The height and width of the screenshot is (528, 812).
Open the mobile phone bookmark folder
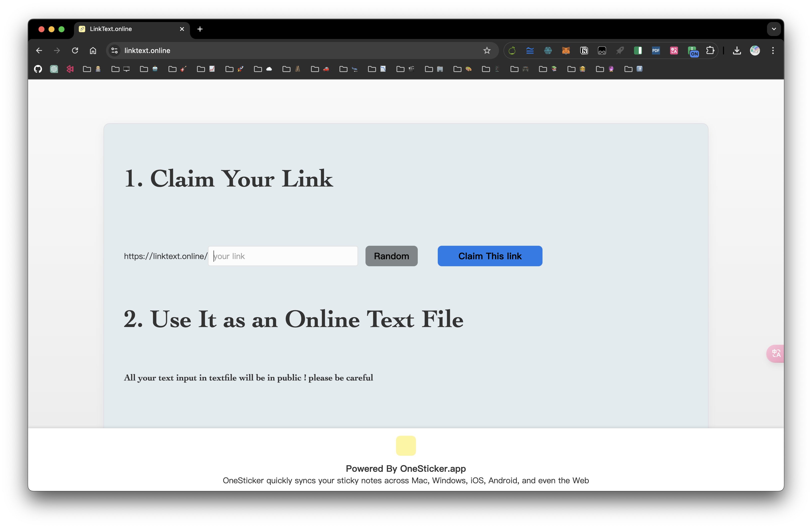[x=491, y=69]
